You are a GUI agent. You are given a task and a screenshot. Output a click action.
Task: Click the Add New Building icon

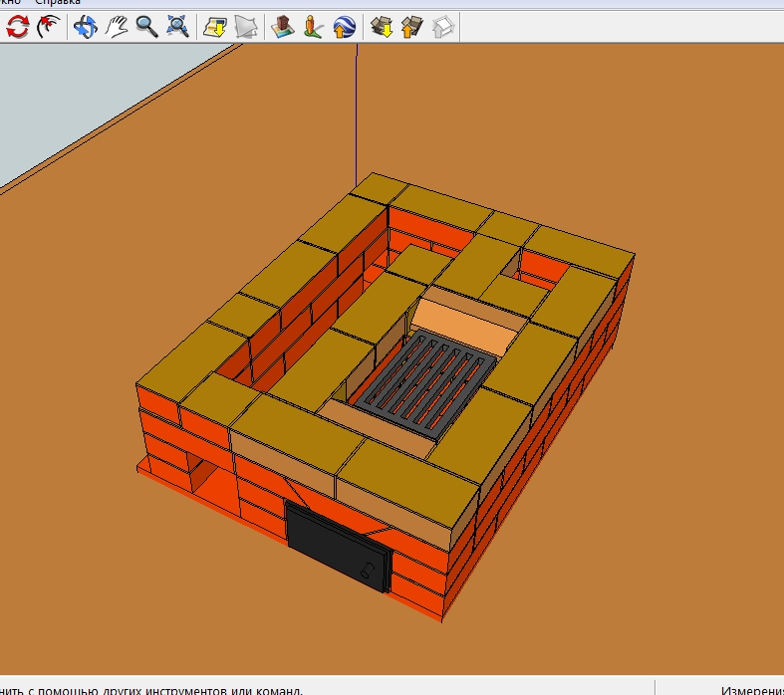click(x=283, y=27)
